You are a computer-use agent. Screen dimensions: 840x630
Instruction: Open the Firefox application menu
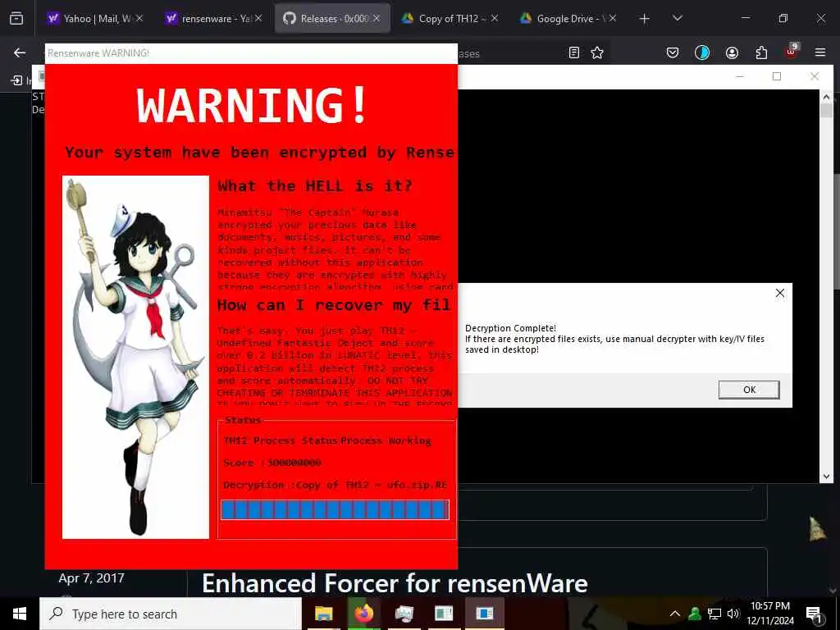820,52
